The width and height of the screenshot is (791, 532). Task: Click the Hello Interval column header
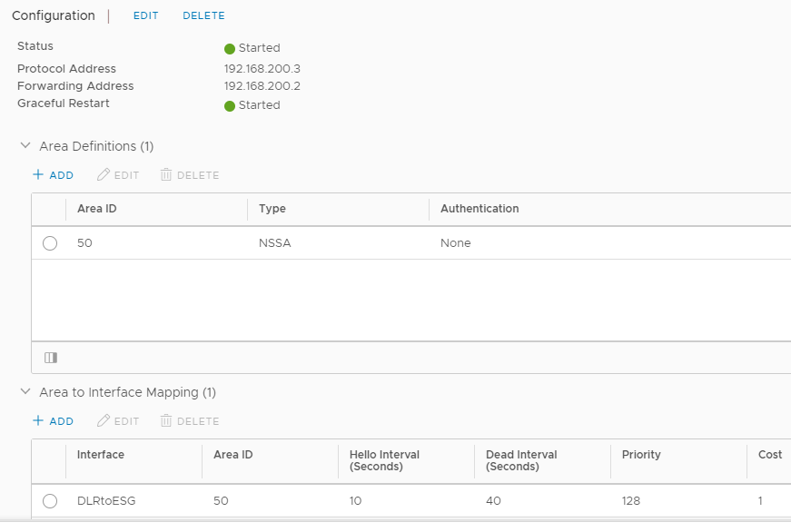[x=384, y=460]
